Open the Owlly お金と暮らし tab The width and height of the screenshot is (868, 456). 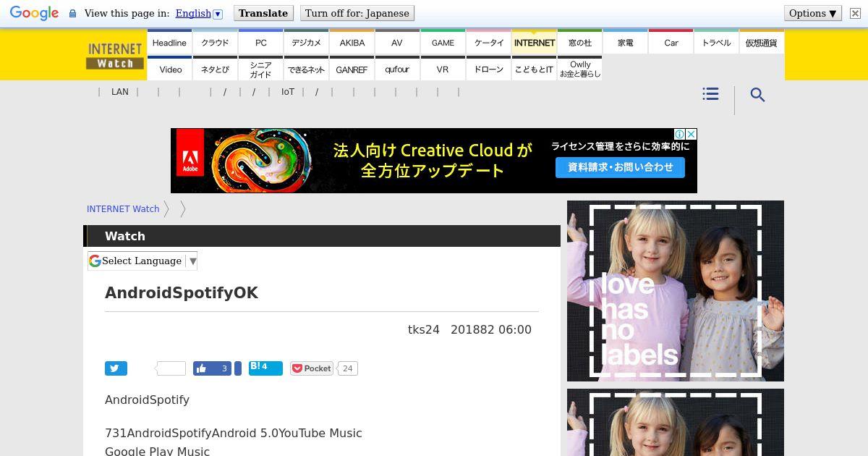(x=580, y=69)
